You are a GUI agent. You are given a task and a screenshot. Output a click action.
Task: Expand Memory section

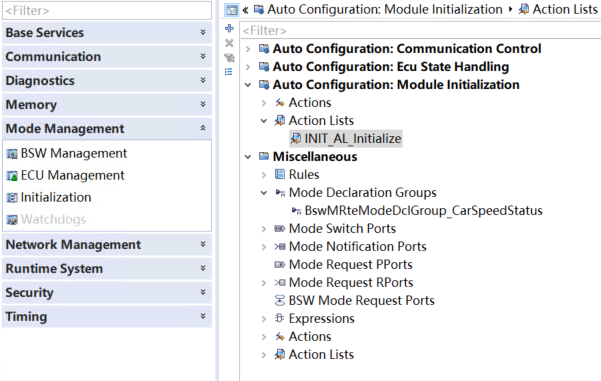203,104
